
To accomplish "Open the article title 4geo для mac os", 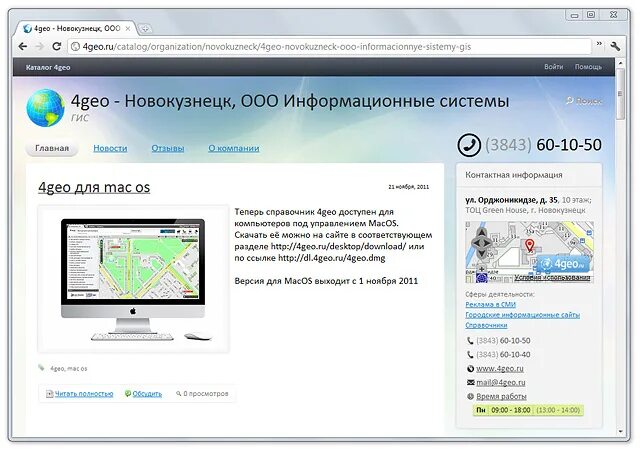I will (x=94, y=187).
